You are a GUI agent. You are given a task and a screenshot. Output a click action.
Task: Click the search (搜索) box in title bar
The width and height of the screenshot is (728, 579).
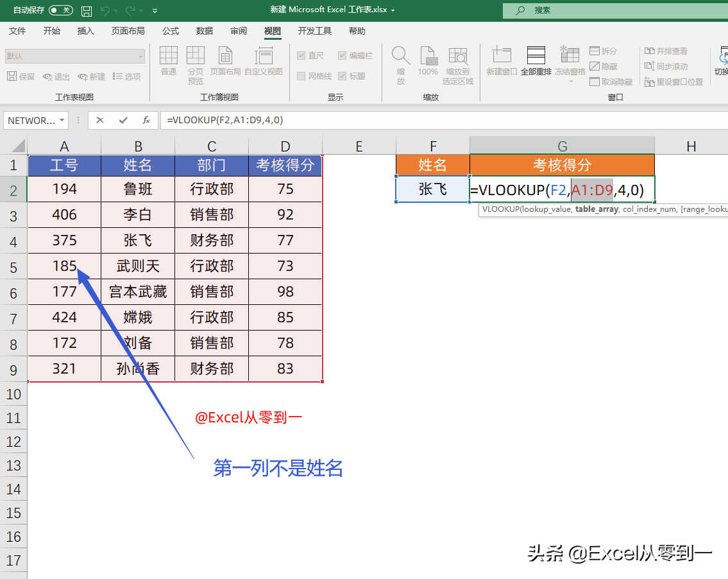(614, 10)
